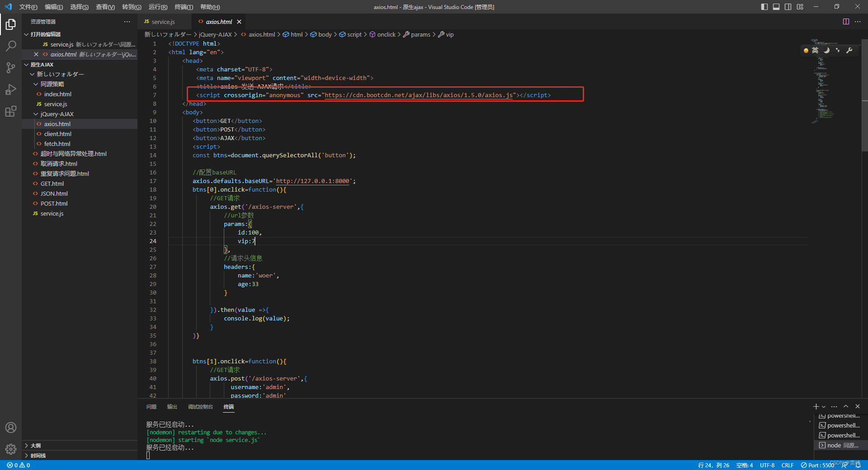Expand the Timeline section
This screenshot has height=470, width=868.
(80, 456)
